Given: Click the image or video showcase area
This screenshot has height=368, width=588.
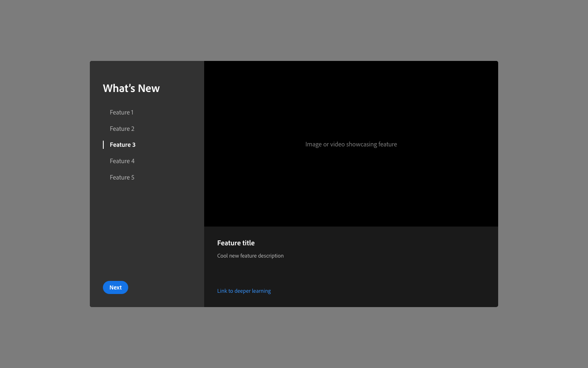Looking at the screenshot, I should coord(351,144).
